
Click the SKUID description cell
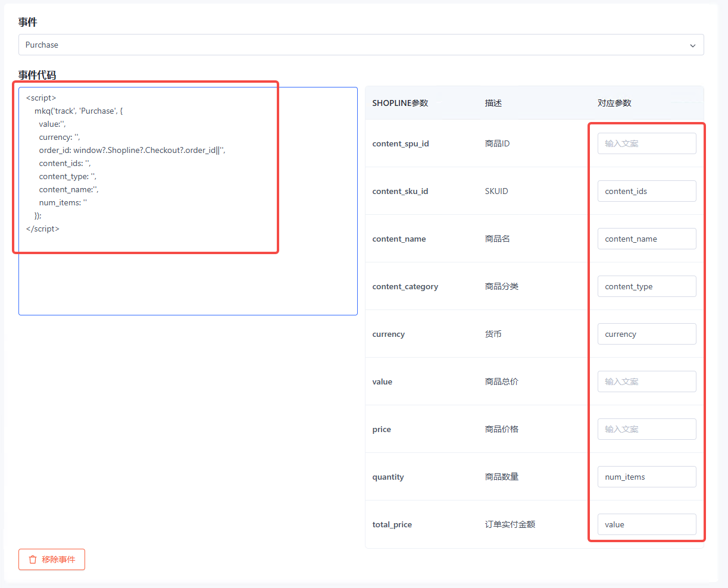click(496, 191)
